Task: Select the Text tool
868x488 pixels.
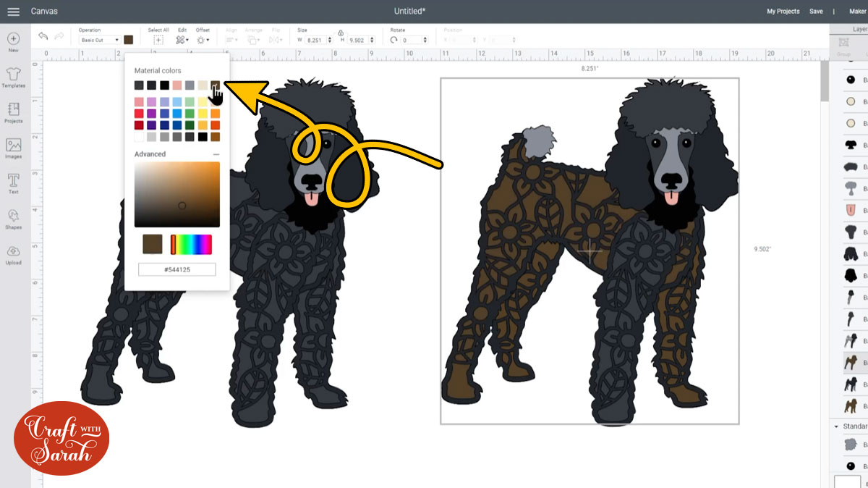Action: [13, 181]
